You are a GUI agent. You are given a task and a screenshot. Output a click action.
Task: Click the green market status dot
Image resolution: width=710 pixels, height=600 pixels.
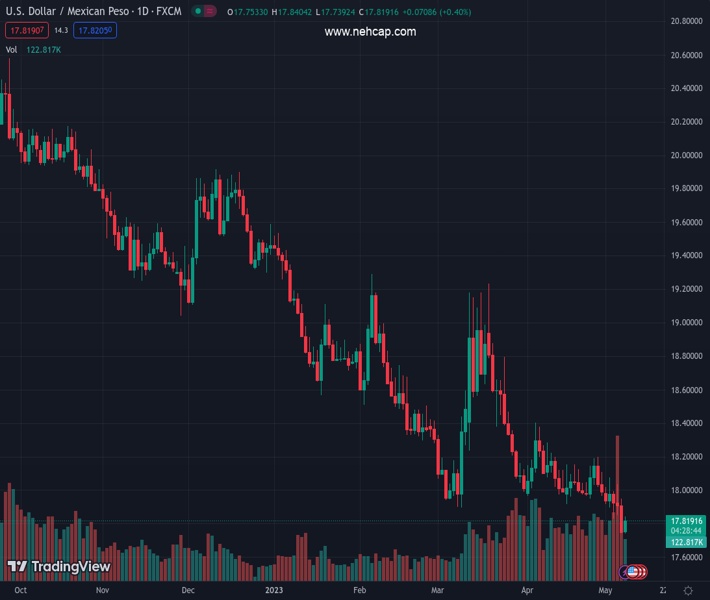tap(200, 12)
